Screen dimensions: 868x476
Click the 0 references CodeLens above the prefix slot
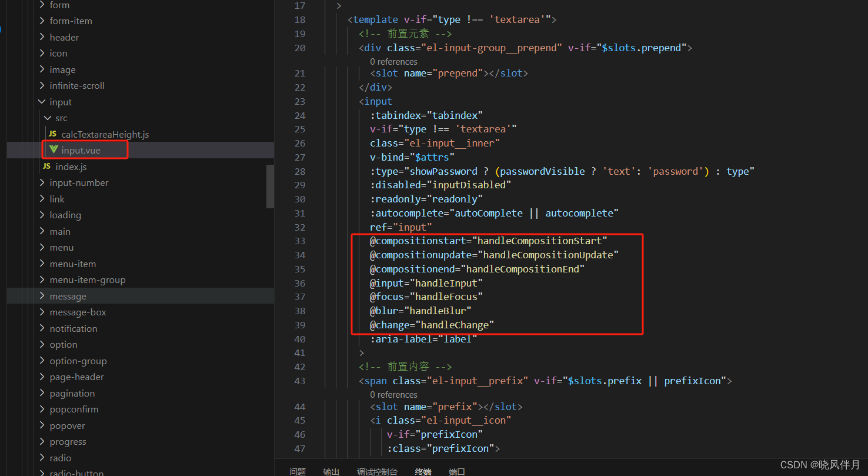click(393, 394)
